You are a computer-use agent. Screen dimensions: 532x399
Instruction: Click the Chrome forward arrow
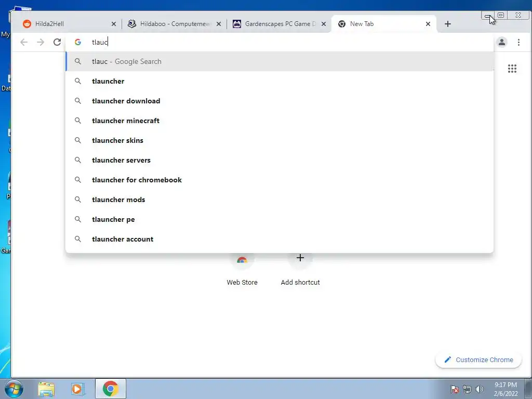coord(41,42)
